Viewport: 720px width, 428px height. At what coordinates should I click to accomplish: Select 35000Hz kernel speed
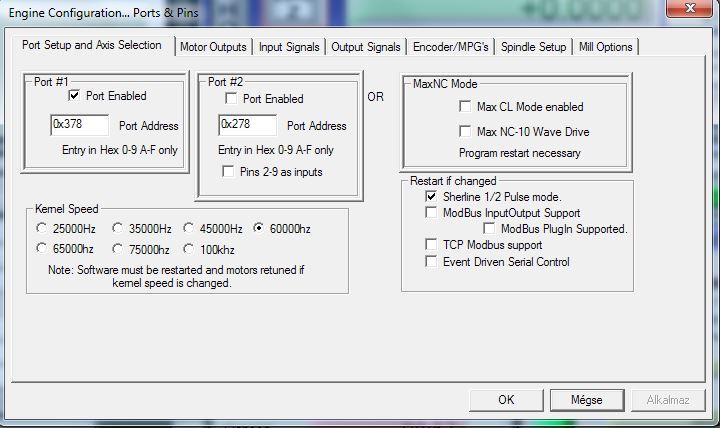[x=118, y=228]
